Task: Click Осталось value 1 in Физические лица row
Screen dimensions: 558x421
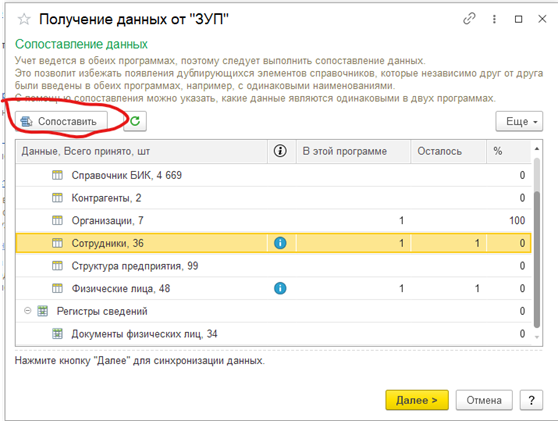Action: [x=477, y=288]
